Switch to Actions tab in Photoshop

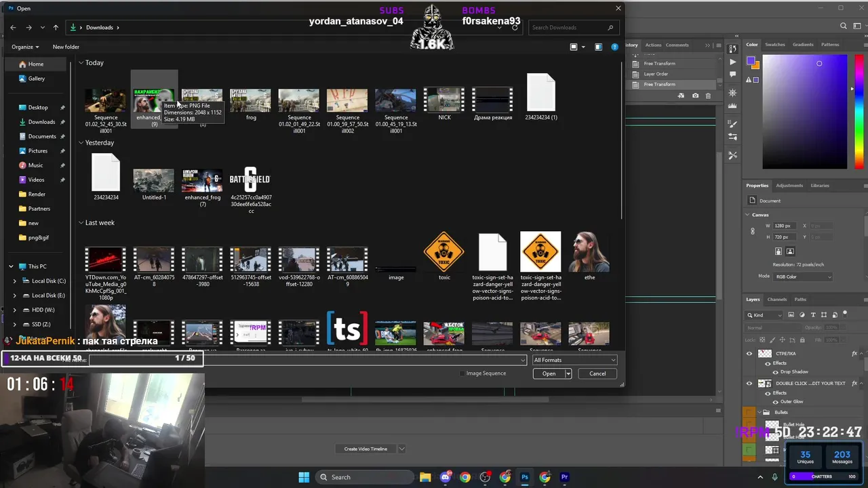coord(653,45)
